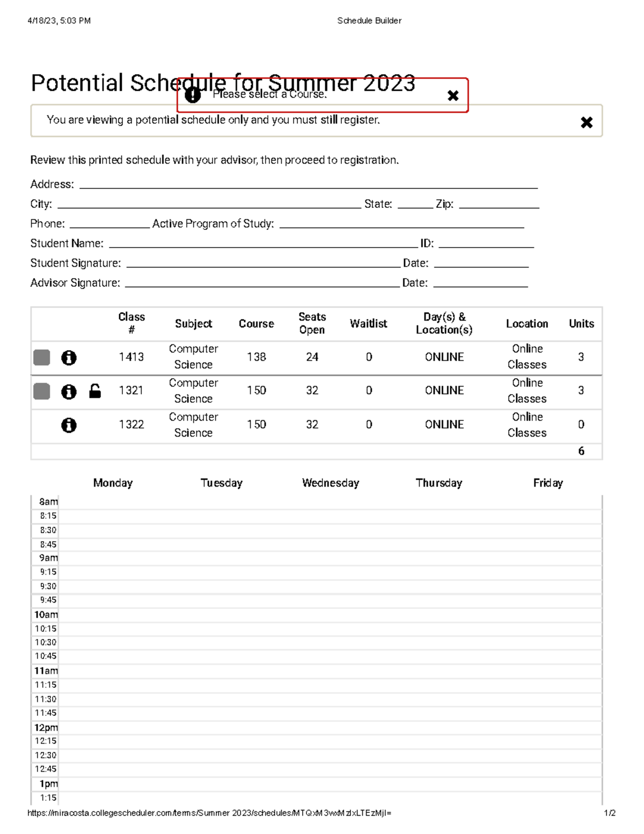Image resolution: width=644 pixels, height=834 pixels.
Task: Click the Tuesday column heading
Action: (222, 483)
